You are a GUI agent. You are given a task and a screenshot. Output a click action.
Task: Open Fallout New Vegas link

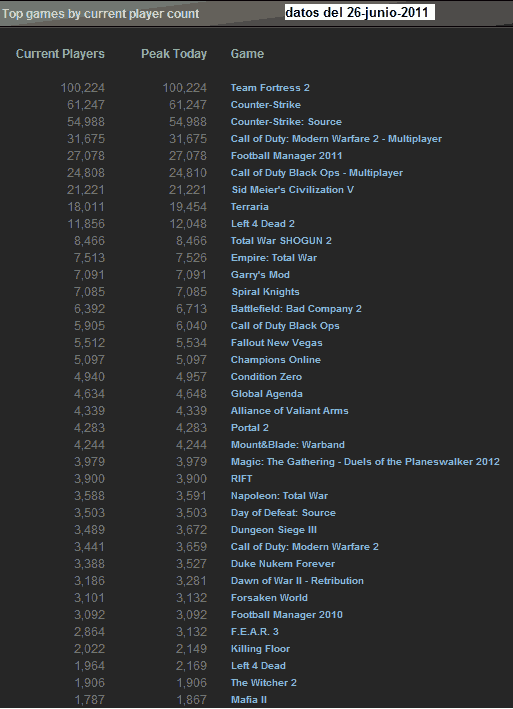pos(277,343)
